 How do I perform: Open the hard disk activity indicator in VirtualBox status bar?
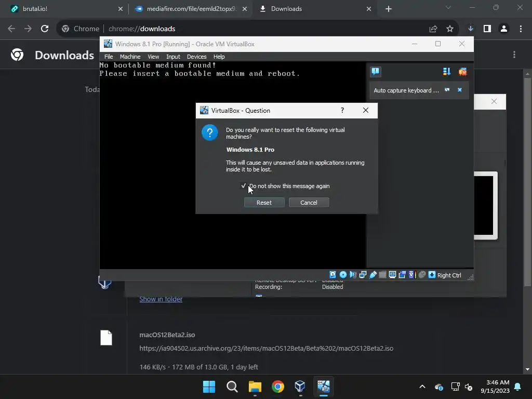[x=332, y=275]
